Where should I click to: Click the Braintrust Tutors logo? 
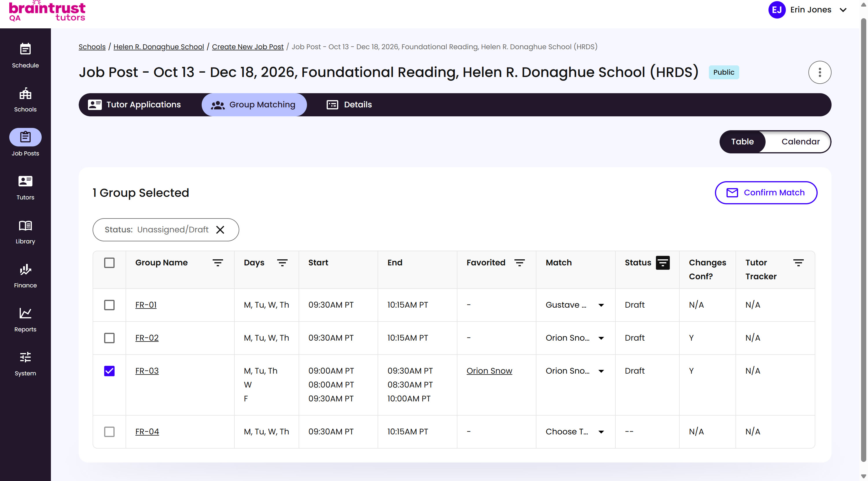[47, 11]
